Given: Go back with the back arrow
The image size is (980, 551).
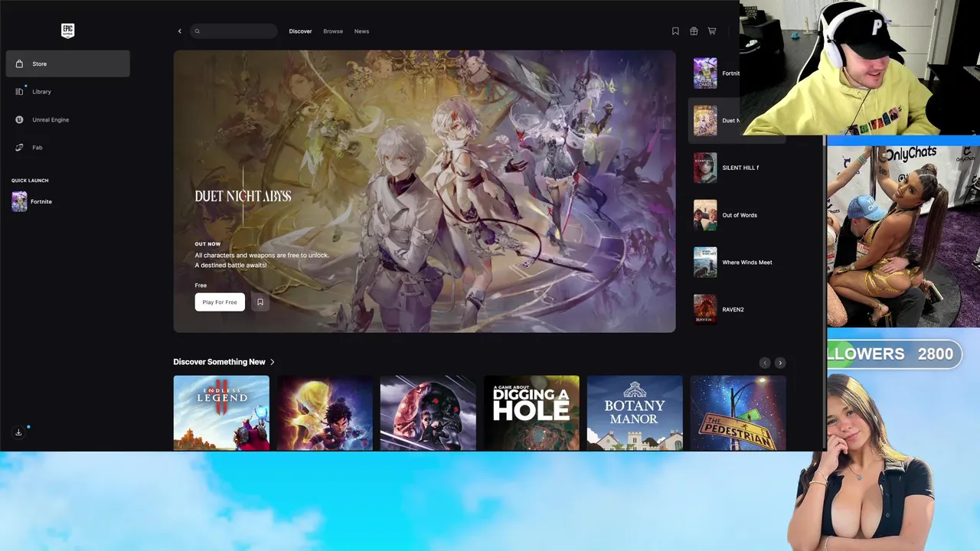Looking at the screenshot, I should (x=180, y=31).
